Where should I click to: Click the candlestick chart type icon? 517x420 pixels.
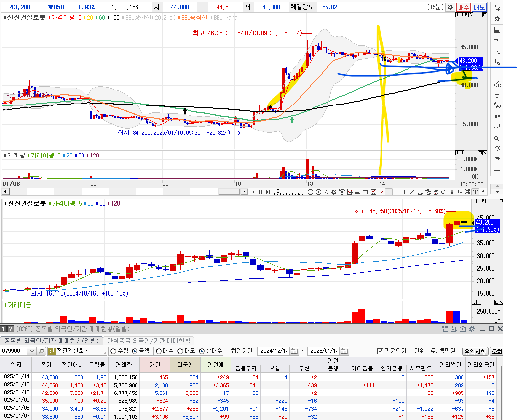click(x=497, y=116)
